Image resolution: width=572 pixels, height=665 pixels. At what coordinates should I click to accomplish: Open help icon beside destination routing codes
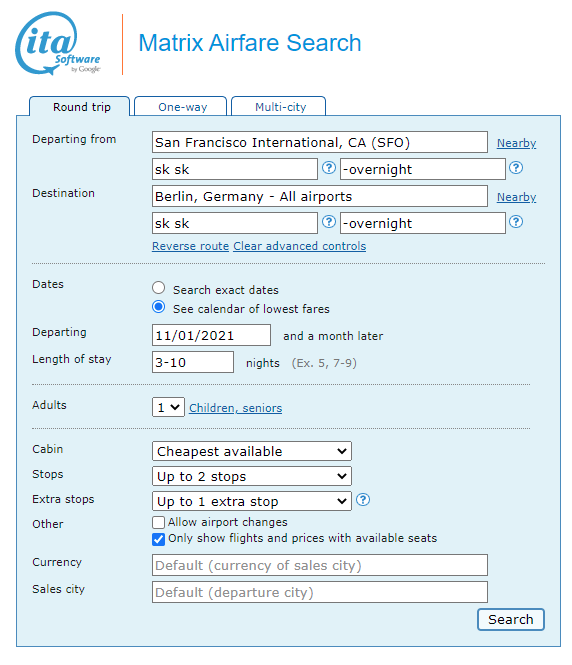329,222
